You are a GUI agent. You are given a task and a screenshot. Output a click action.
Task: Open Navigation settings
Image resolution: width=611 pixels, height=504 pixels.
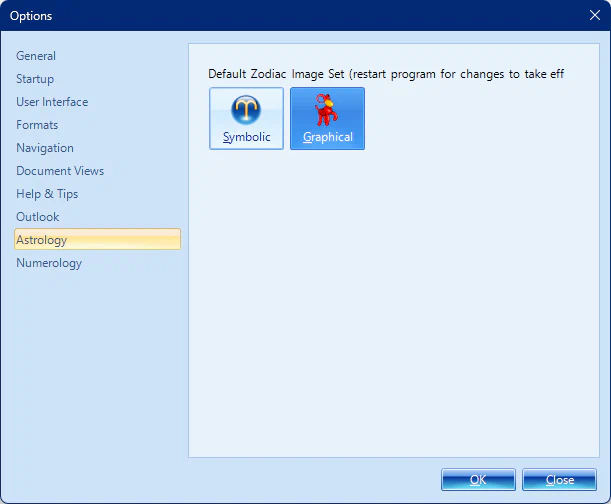click(45, 148)
